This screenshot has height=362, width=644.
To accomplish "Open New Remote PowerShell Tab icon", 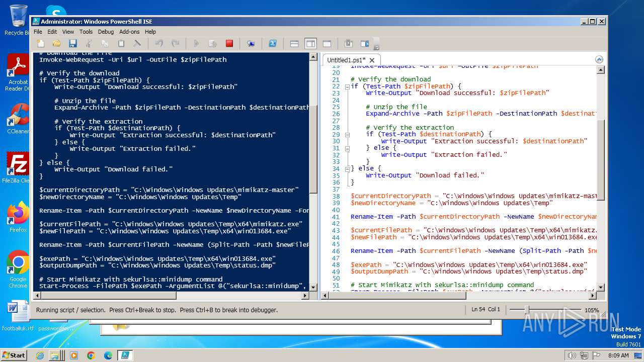I will tap(251, 44).
